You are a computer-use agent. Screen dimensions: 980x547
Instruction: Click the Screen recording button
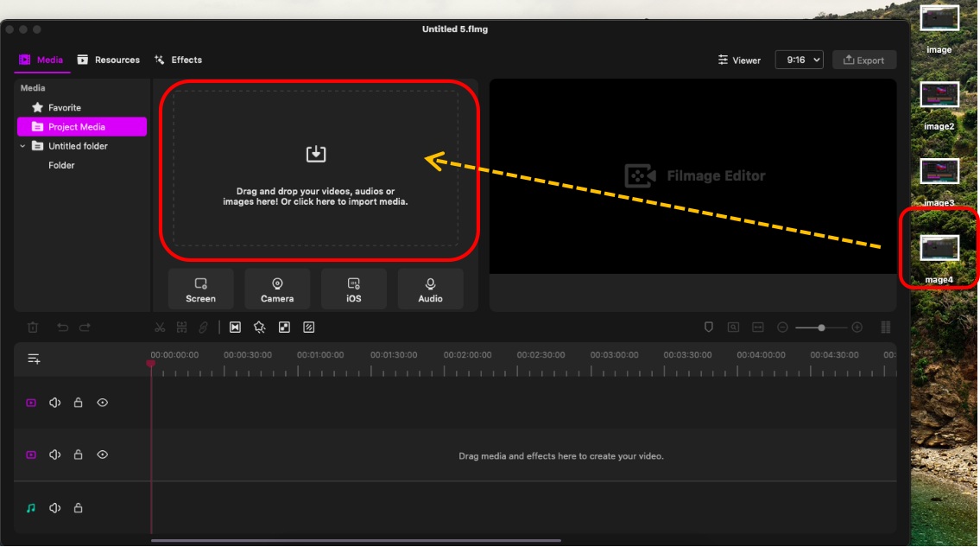(x=200, y=289)
